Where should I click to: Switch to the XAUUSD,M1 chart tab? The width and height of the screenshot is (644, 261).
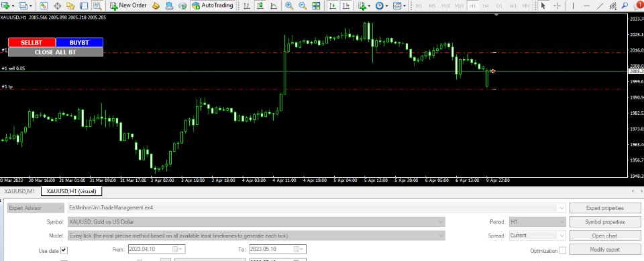click(x=20, y=191)
